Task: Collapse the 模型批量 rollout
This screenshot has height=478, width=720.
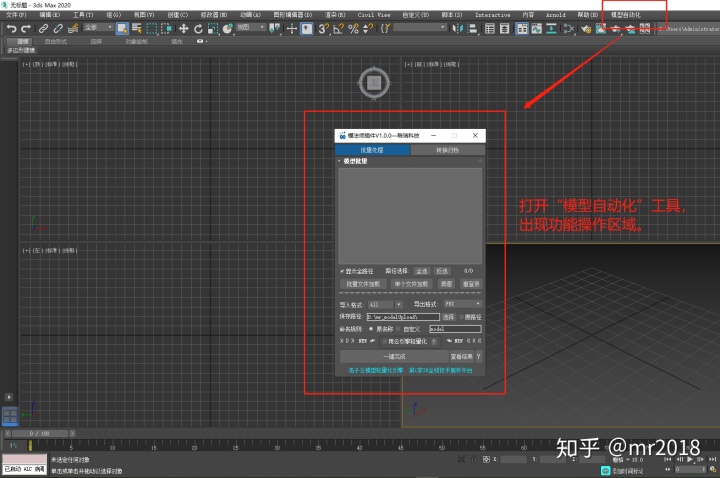Action: (x=353, y=161)
